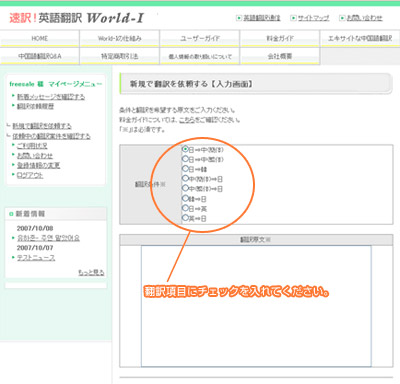Click 新規で翻訳を依頼する in the sidebar
Viewport: 400px width, 384px height.
[x=42, y=126]
